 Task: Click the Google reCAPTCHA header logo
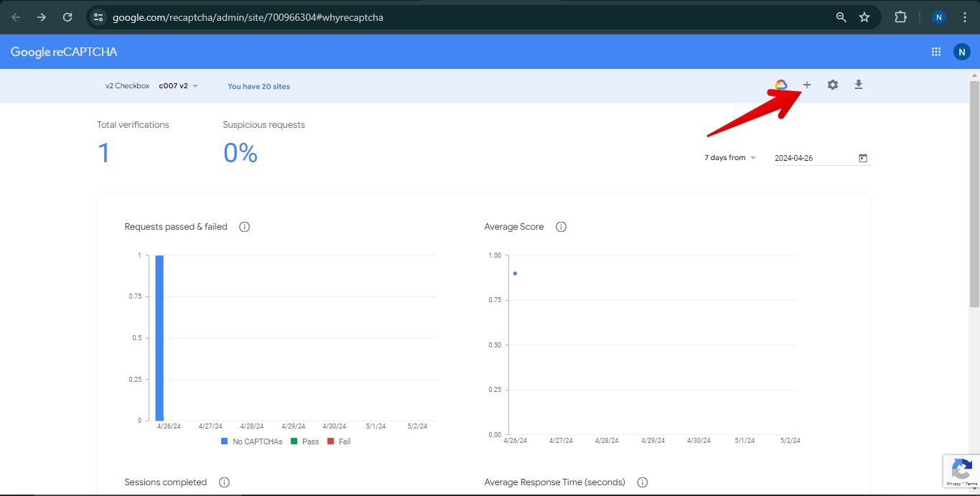[64, 52]
